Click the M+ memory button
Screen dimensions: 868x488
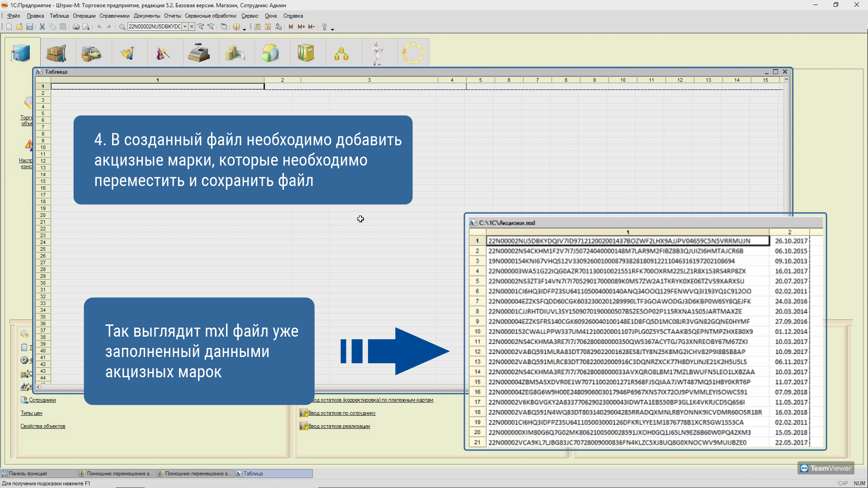coord(301,27)
